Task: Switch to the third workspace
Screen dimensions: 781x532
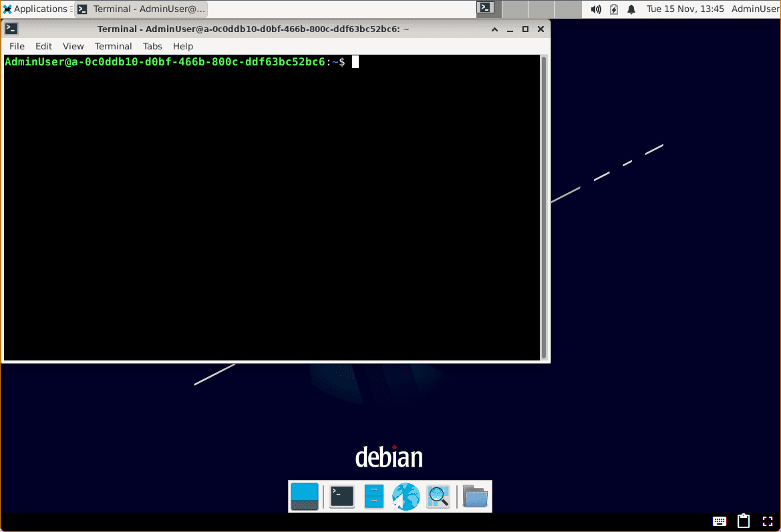Action: pos(541,9)
